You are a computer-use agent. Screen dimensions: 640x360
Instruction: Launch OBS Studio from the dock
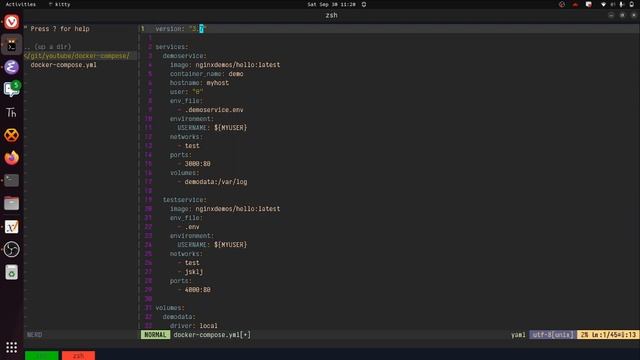point(11,249)
